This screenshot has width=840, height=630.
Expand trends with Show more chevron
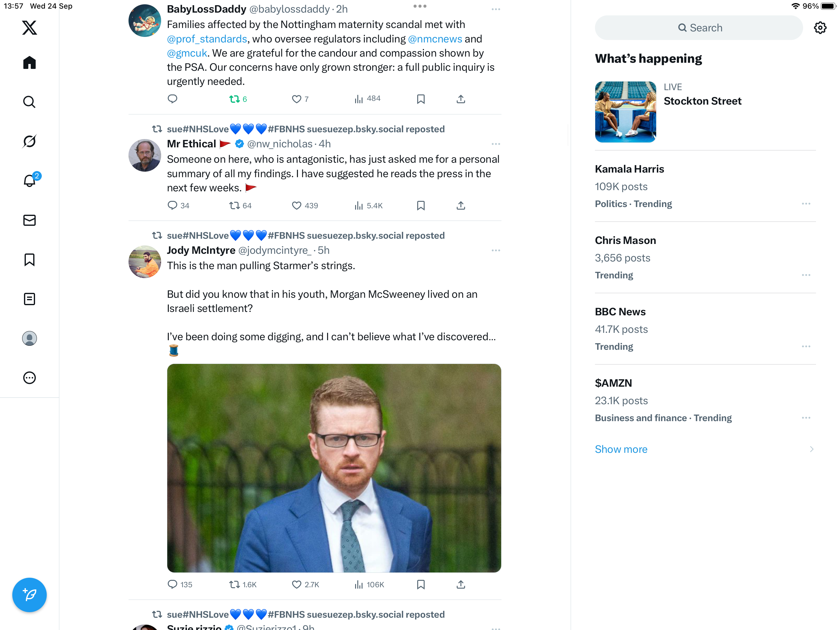point(811,449)
